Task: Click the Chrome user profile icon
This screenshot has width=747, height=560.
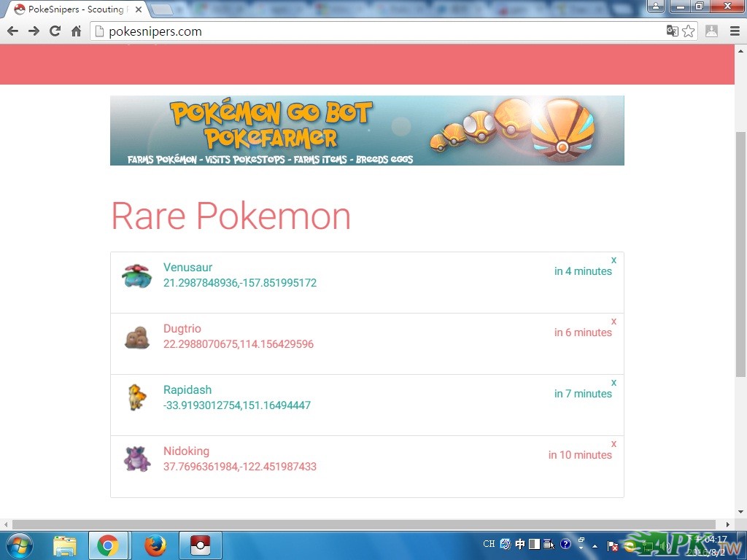Action: (711, 31)
